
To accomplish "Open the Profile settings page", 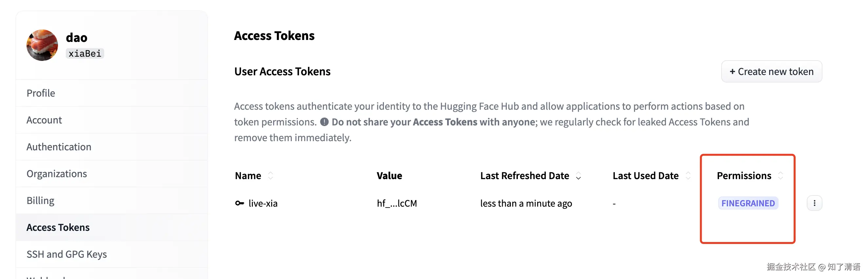I will tap(41, 93).
